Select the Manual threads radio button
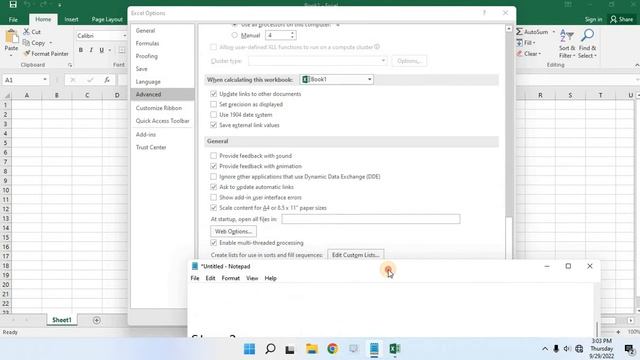640x360 pixels. [x=235, y=36]
